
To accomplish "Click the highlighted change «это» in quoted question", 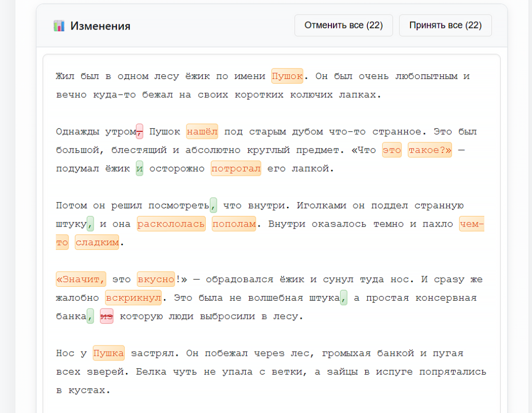I will [392, 150].
